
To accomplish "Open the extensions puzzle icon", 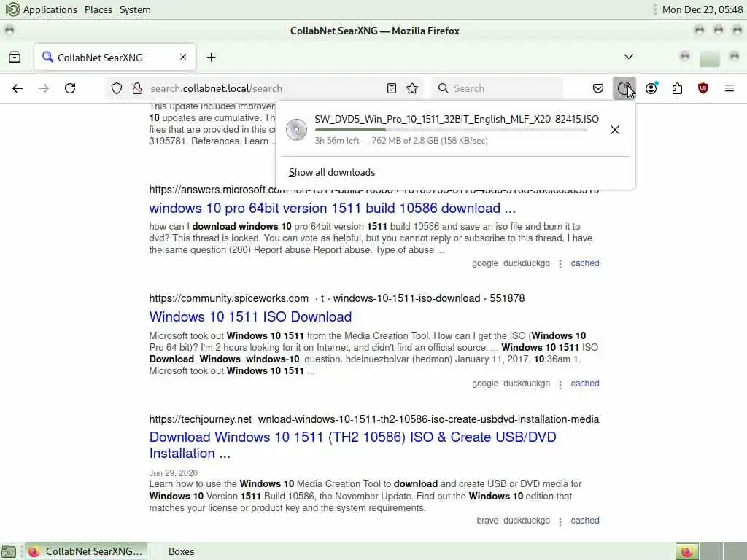I will [x=677, y=88].
